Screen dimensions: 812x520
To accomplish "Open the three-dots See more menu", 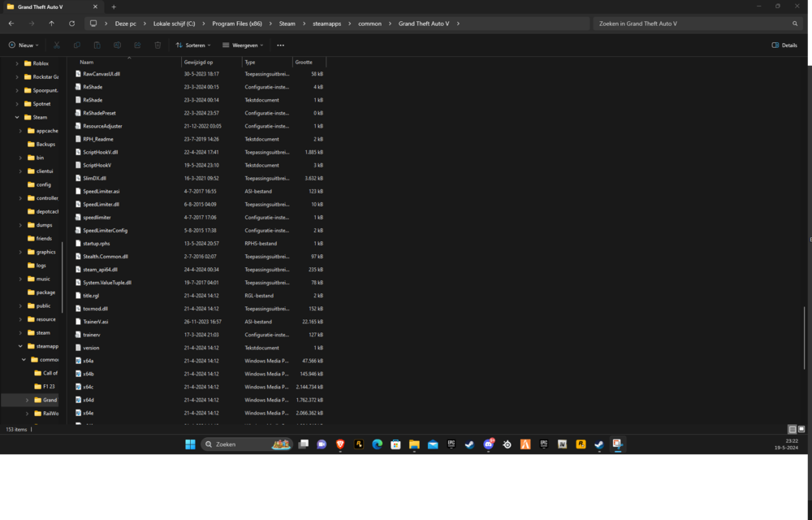I will pyautogui.click(x=280, y=45).
